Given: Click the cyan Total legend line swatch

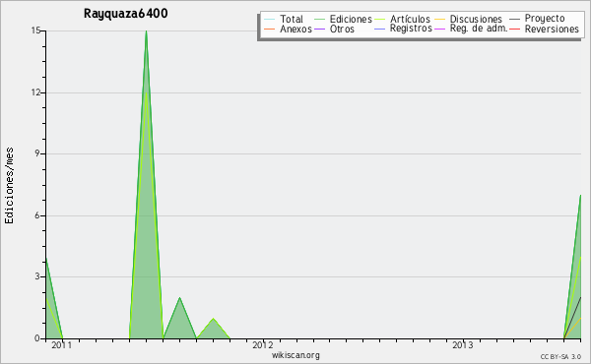Looking at the screenshot, I should (270, 20).
